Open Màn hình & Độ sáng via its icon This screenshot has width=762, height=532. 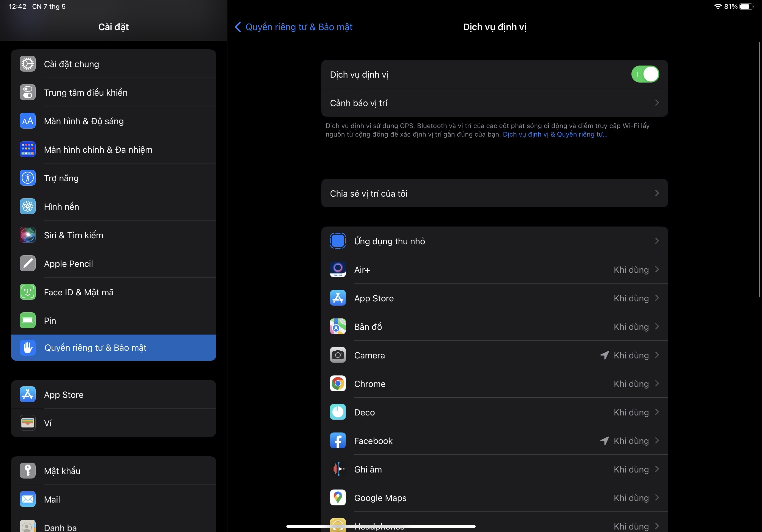tap(27, 121)
